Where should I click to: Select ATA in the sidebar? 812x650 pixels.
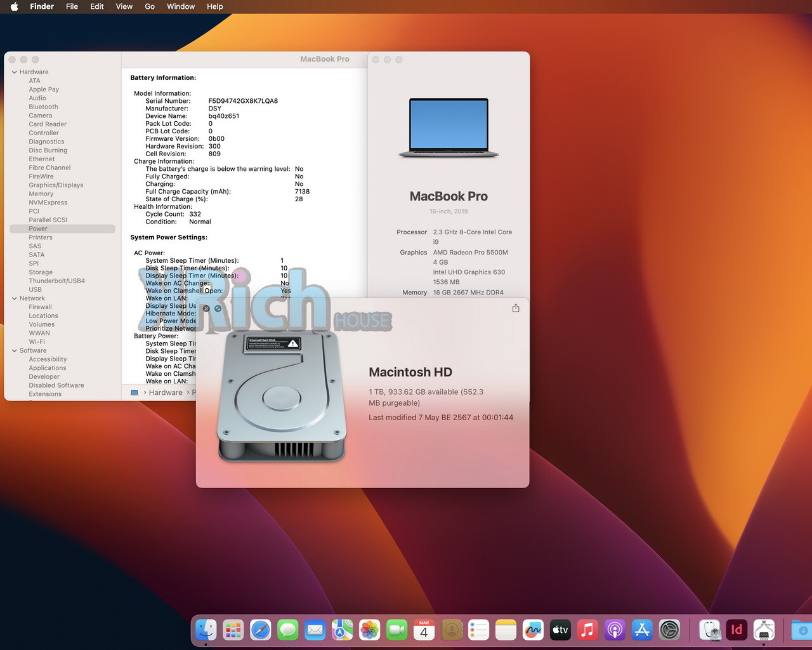point(34,81)
